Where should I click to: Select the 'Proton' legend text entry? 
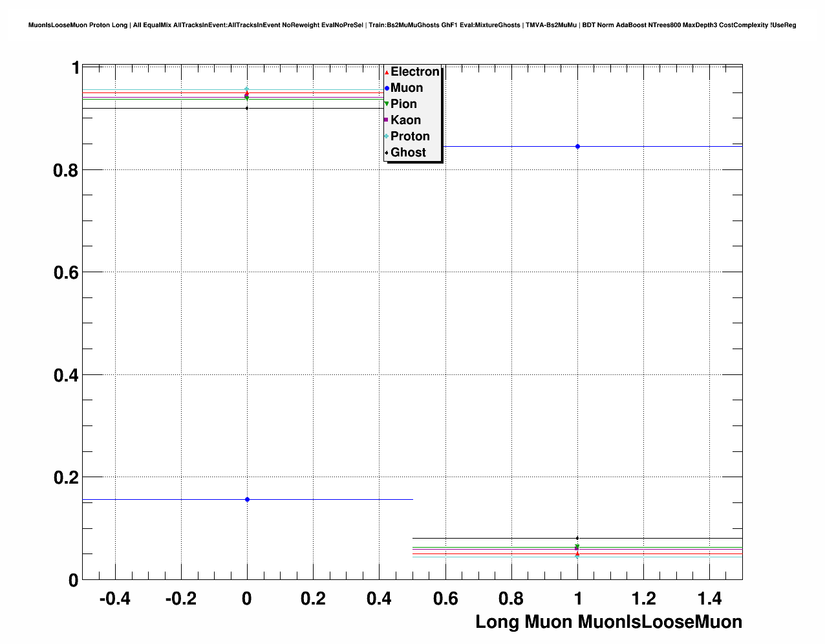(x=410, y=136)
